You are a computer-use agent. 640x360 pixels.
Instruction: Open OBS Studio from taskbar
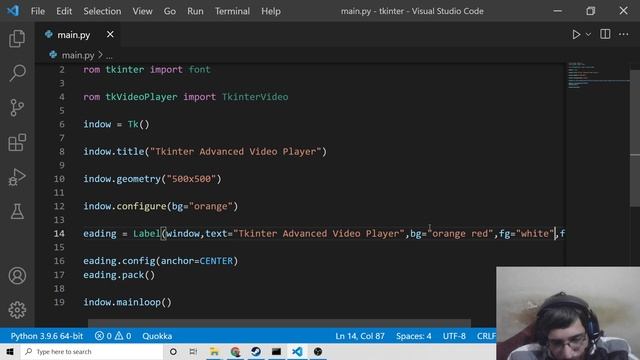point(318,351)
